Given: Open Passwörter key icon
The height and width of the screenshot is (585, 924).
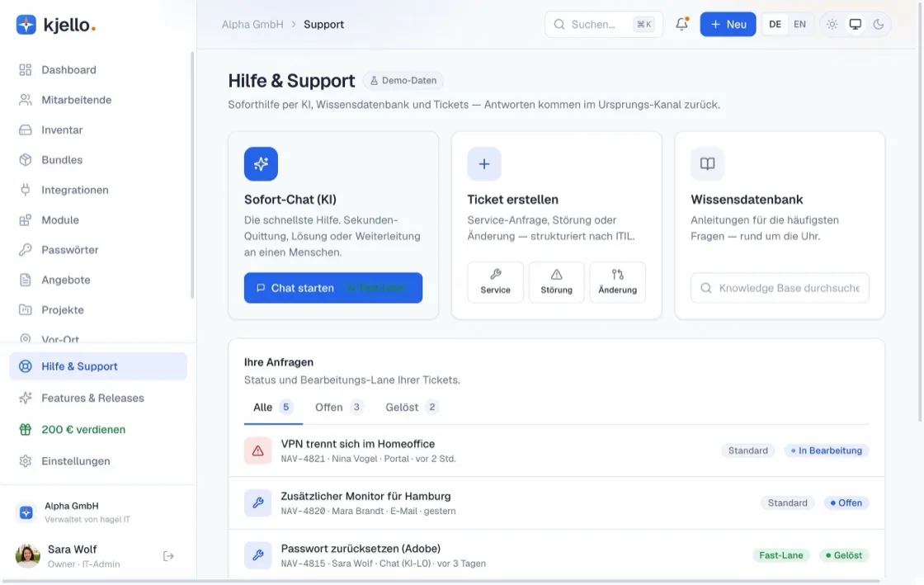Looking at the screenshot, I should pyautogui.click(x=26, y=250).
